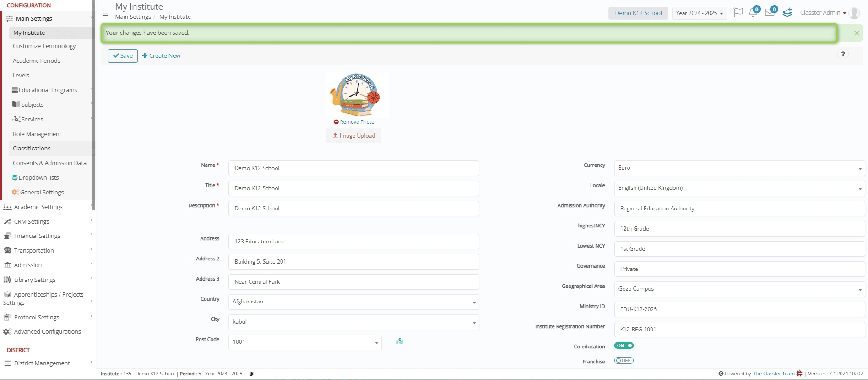Viewport: 868px width, 380px height.
Task: Open the Currency dropdown
Action: (x=739, y=168)
